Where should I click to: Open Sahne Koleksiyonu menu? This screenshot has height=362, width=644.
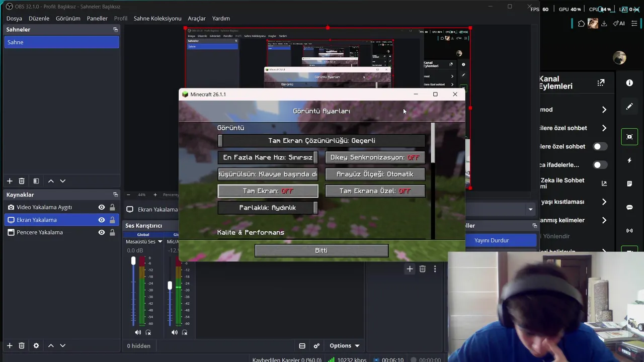tap(157, 18)
